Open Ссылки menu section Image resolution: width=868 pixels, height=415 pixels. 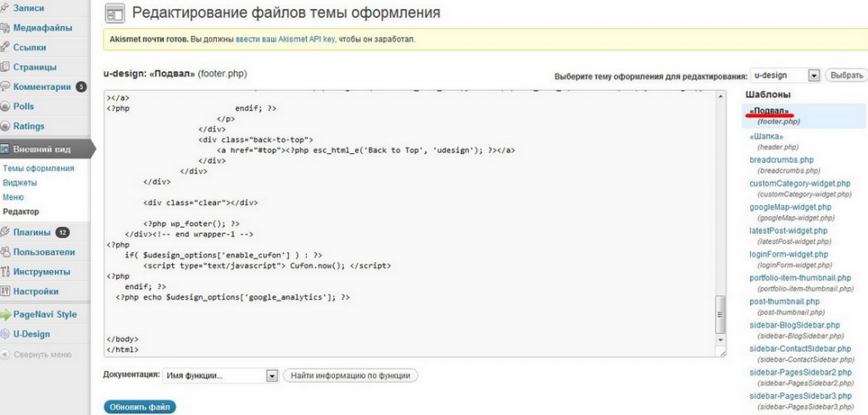[30, 47]
